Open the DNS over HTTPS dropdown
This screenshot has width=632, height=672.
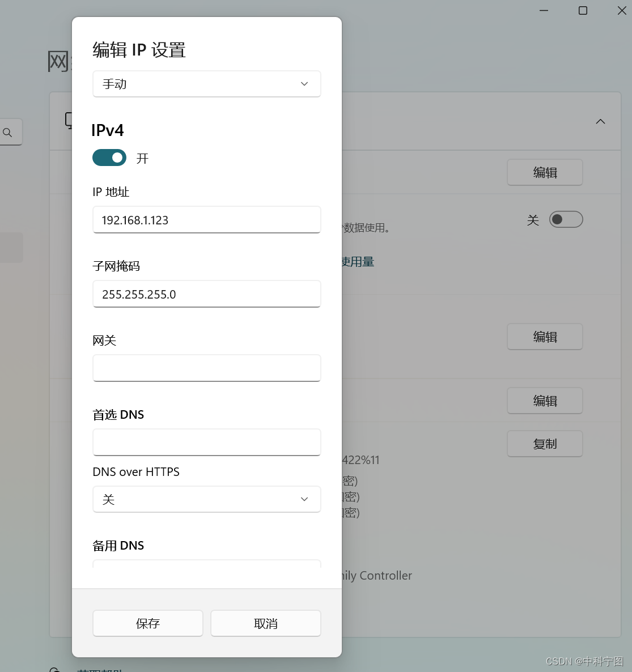pyautogui.click(x=206, y=499)
